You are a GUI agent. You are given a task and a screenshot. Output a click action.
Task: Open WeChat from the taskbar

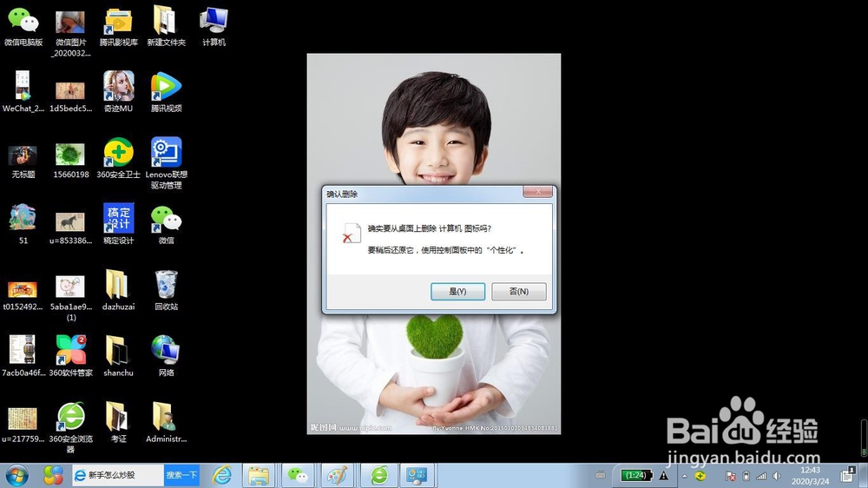point(299,475)
